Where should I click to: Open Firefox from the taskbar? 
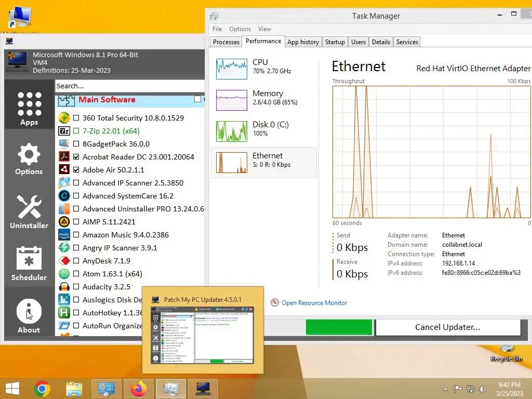[138, 389]
